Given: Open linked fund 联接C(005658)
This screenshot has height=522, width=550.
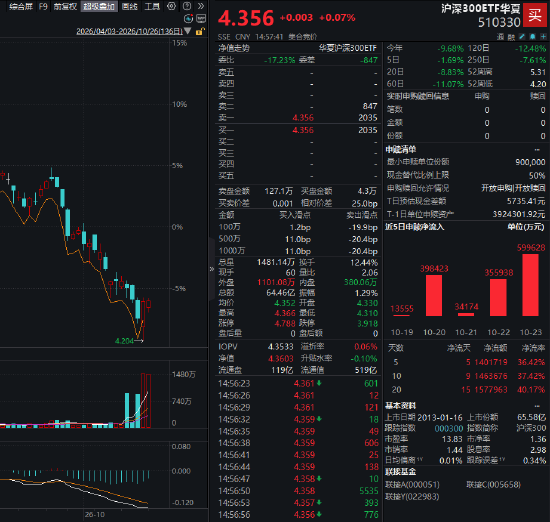Looking at the screenshot, I should click(x=493, y=485).
